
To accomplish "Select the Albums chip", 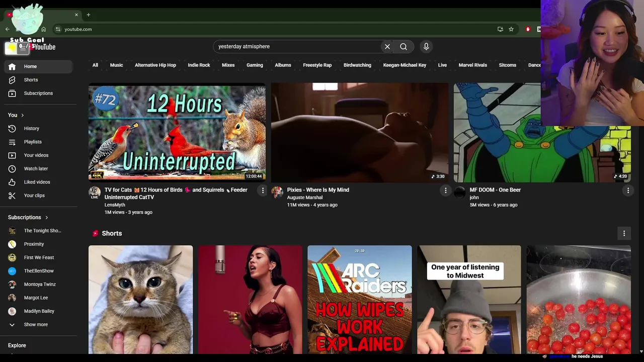I will pos(283,65).
